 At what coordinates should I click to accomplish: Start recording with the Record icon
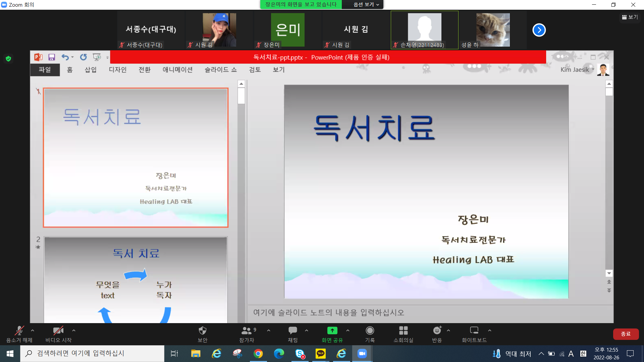pos(370,331)
